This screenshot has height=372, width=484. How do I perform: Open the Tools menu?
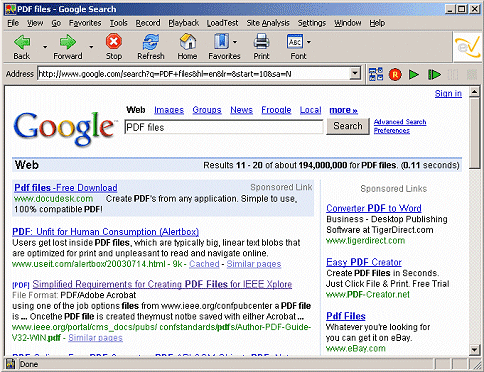pyautogui.click(x=119, y=23)
